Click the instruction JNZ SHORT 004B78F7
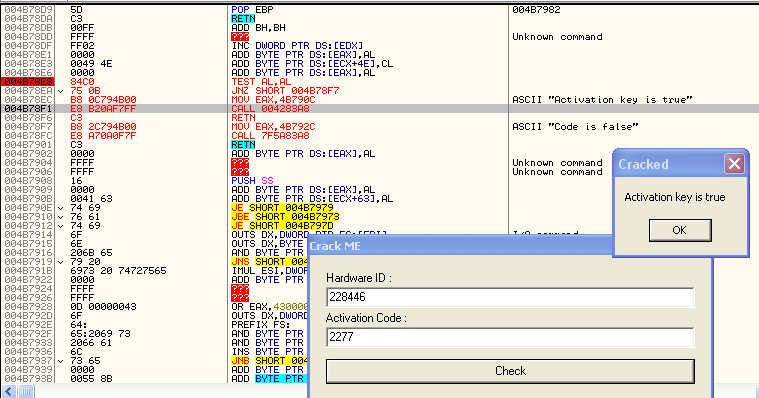Screen dimensions: 759x398 (x=286, y=91)
